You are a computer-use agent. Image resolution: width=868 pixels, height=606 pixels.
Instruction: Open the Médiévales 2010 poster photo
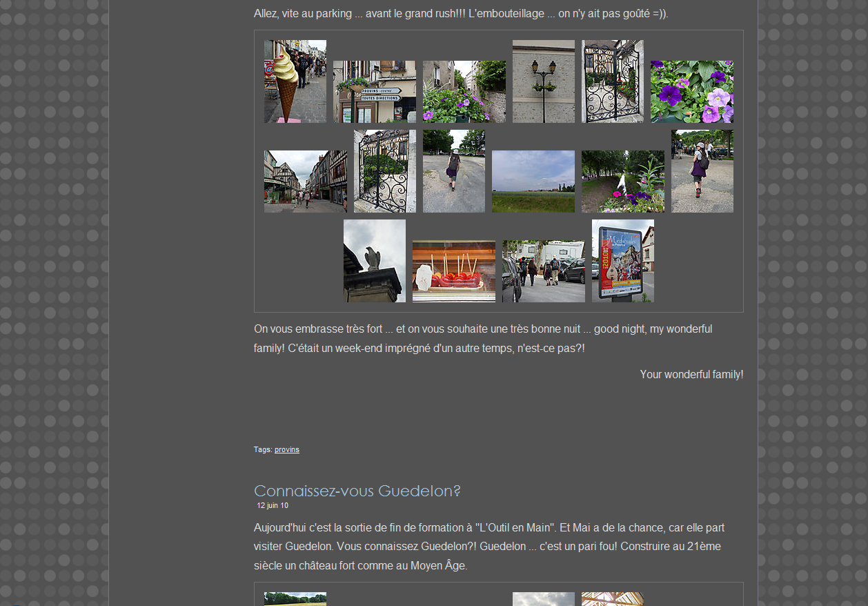tap(622, 261)
